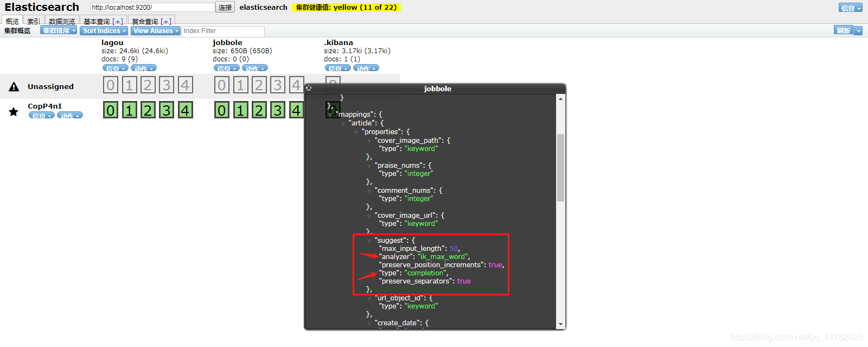Collapse the "cover_image_url" JSON node

pos(369,216)
